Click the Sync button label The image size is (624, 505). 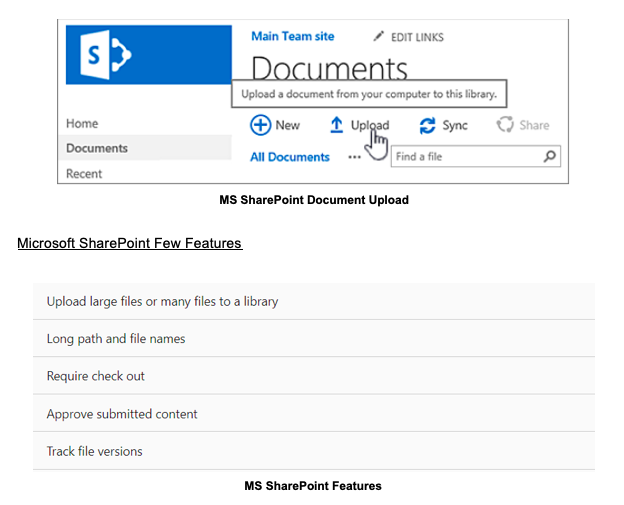pyautogui.click(x=455, y=126)
